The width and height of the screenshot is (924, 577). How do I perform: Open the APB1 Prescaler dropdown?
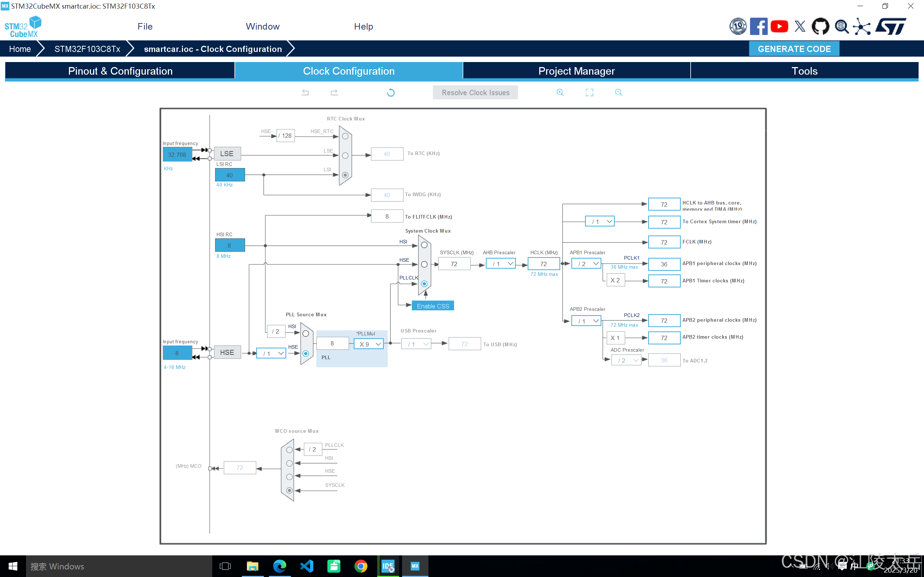(586, 264)
